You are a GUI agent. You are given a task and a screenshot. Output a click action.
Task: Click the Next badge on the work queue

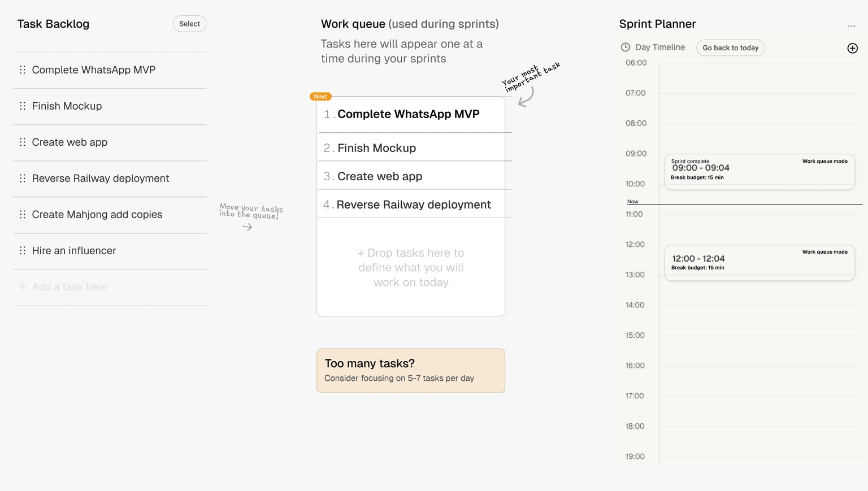[320, 96]
